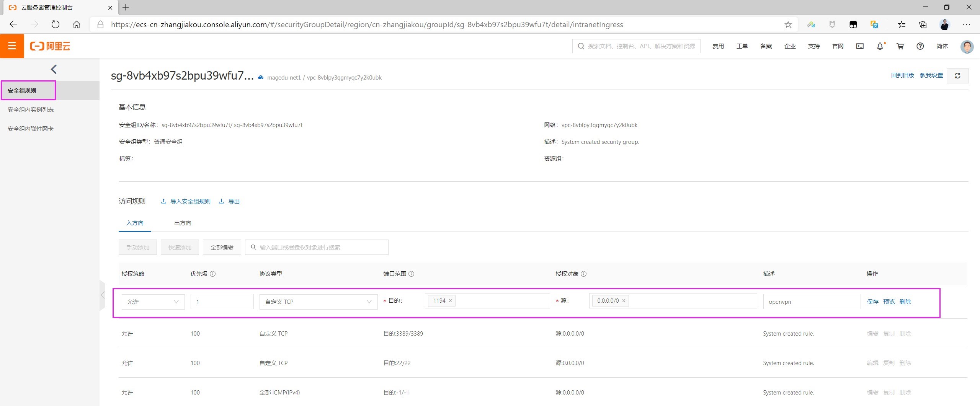Open 费用 in top navigation
This screenshot has width=980, height=406.
pyautogui.click(x=718, y=46)
